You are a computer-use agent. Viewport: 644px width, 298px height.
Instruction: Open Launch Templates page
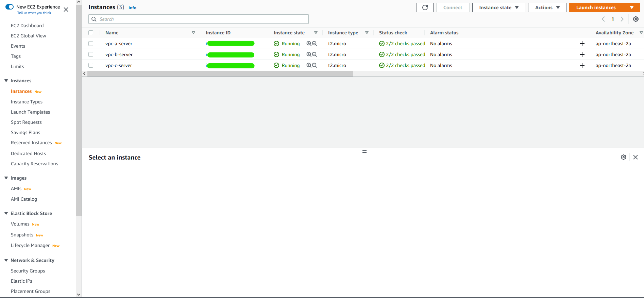pos(30,112)
